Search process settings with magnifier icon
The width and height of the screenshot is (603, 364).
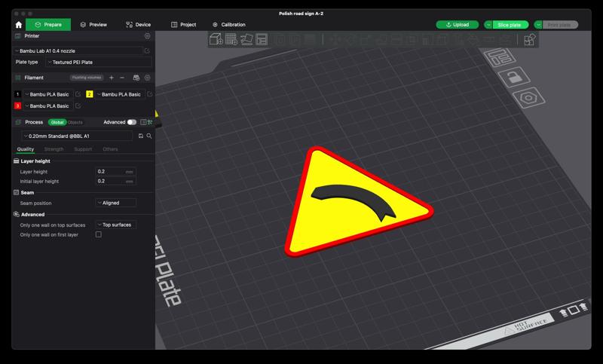[149, 136]
